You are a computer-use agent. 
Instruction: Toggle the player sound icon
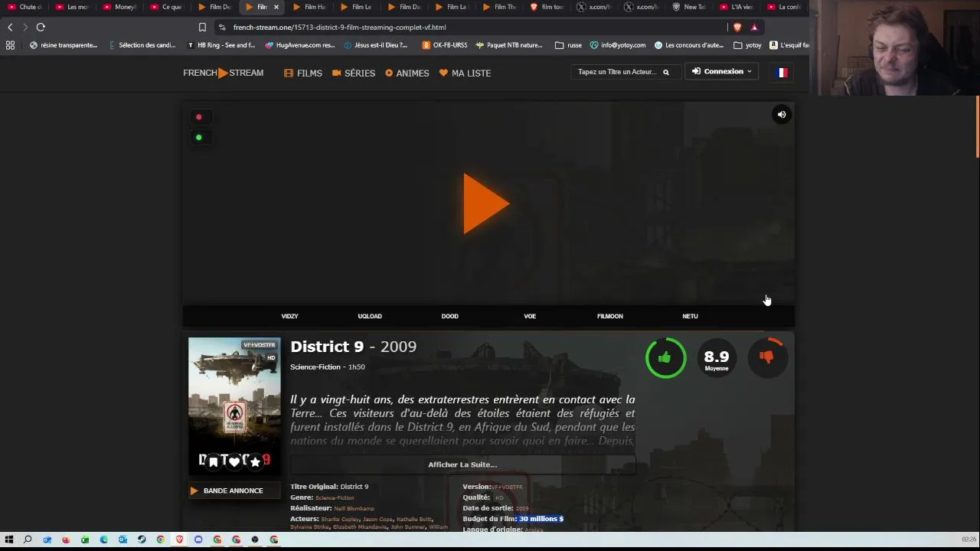[782, 115]
